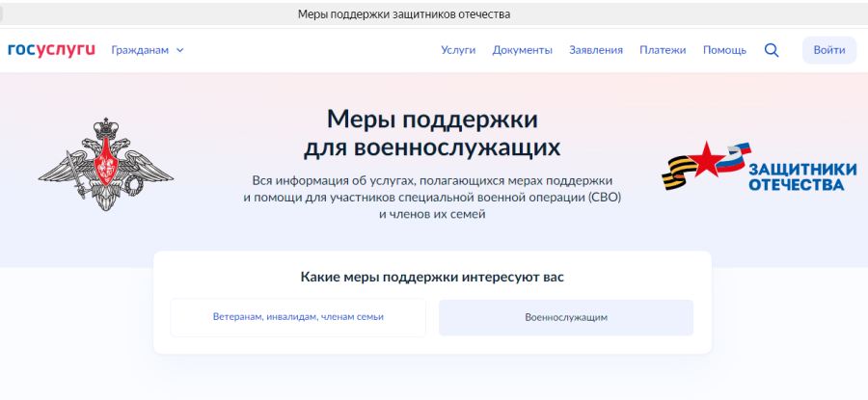The width and height of the screenshot is (868, 400).
Task: Expand the Гражданам dropdown chevron
Action: pos(180,50)
